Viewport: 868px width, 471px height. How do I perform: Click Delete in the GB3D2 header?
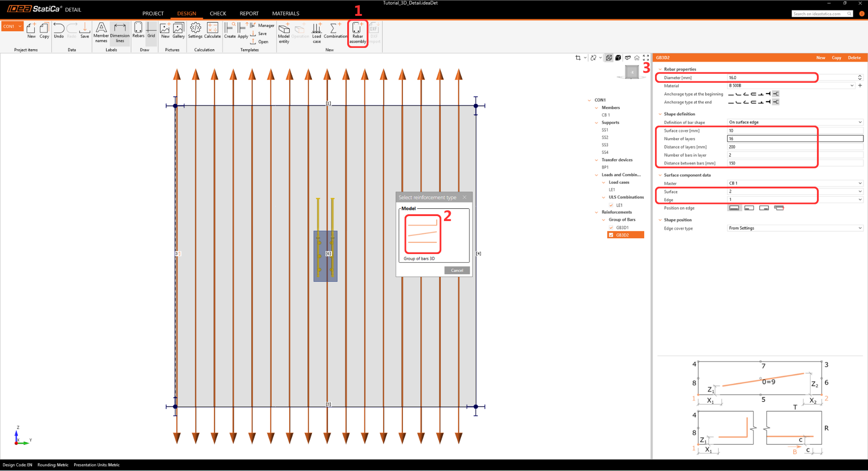pyautogui.click(x=854, y=58)
